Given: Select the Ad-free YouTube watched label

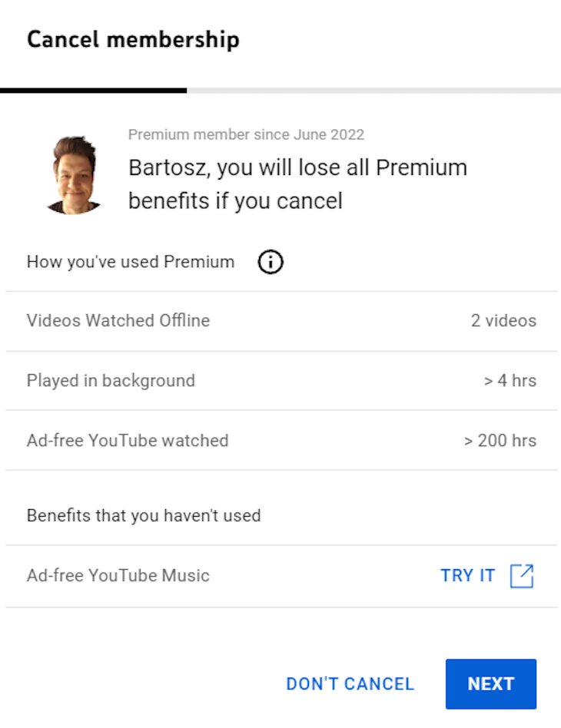Looking at the screenshot, I should [x=128, y=441].
